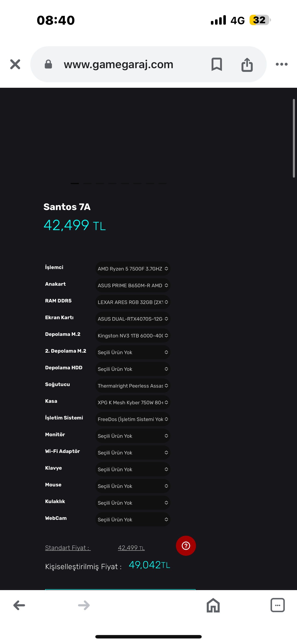The width and height of the screenshot is (297, 644).
Task: Choose a monitor in Monitör dropdown
Action: click(133, 436)
